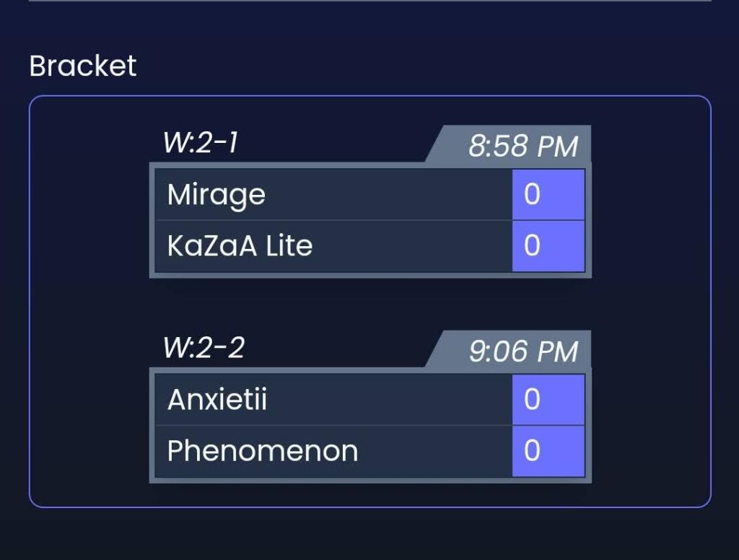Screen dimensions: 739x560
Task: Click the 8:58 PM match time tab
Action: click(x=522, y=146)
